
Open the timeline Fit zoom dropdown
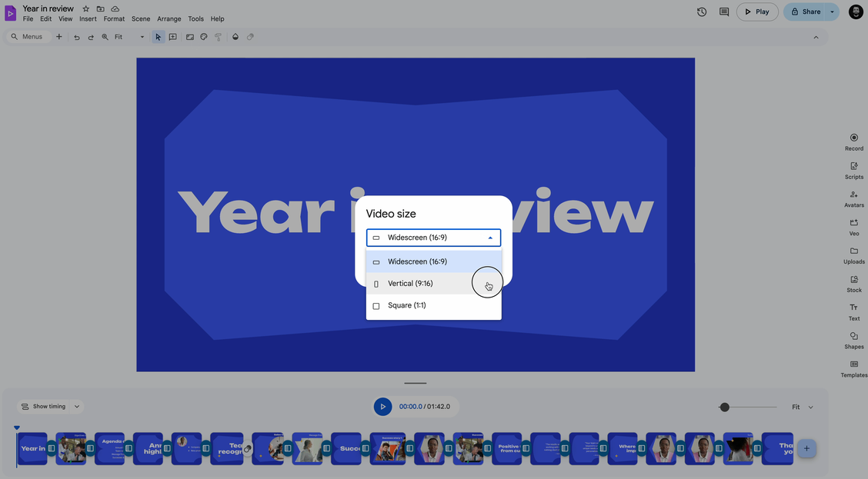tap(802, 407)
